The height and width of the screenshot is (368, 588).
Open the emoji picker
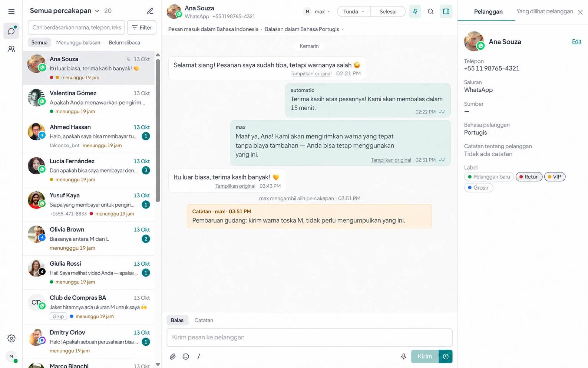point(186,356)
